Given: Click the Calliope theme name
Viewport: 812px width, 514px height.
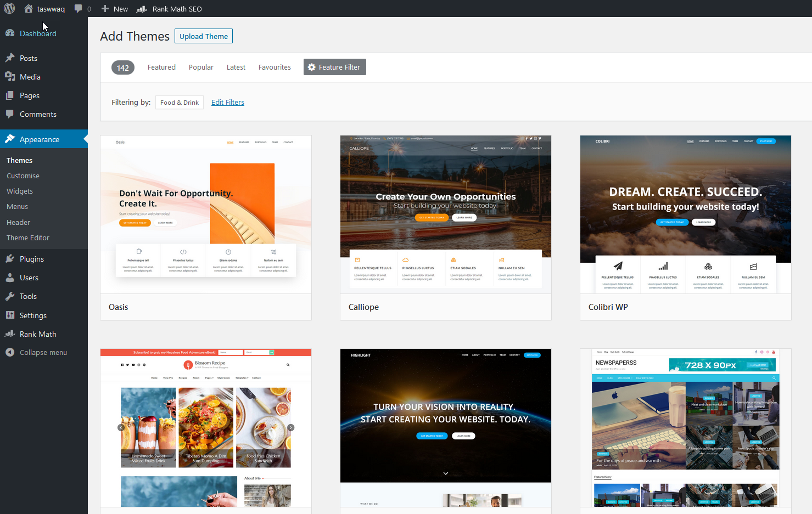Looking at the screenshot, I should (363, 307).
